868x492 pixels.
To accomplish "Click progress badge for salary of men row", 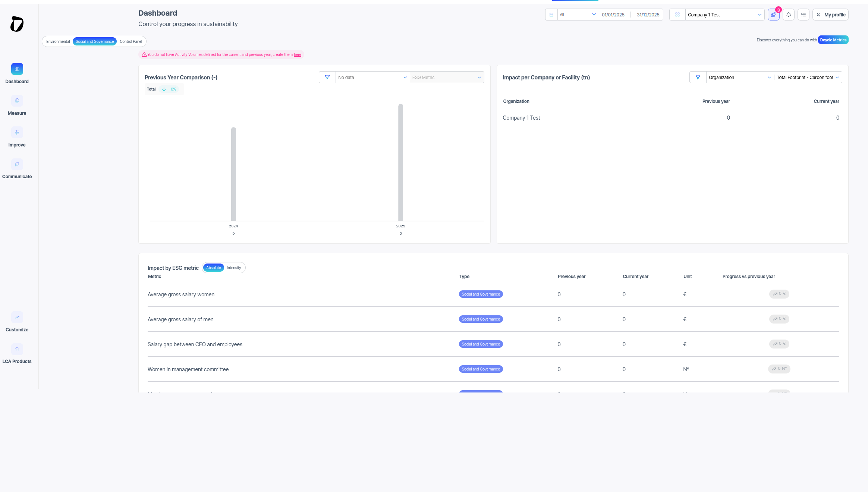I will coord(779,319).
